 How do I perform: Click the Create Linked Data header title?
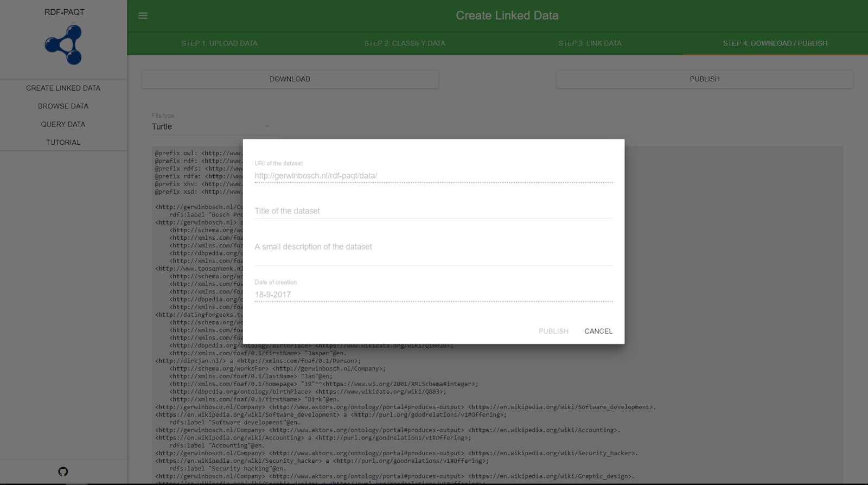(x=507, y=16)
